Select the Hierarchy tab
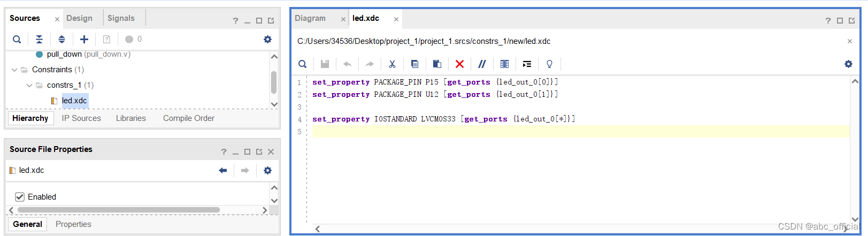The image size is (868, 236). pos(30,118)
